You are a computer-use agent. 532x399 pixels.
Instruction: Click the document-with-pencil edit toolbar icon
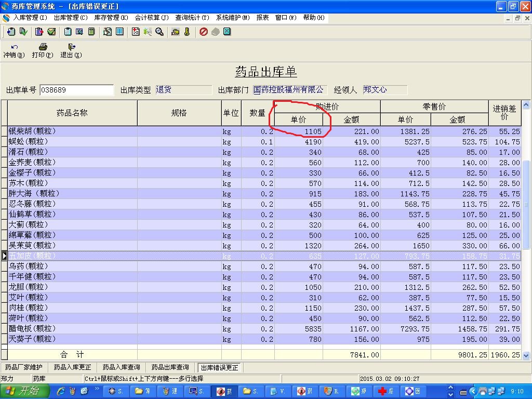tap(108, 32)
